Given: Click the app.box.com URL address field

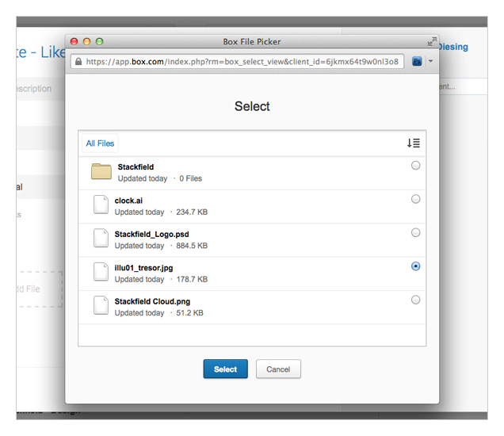Looking at the screenshot, I should [238, 61].
